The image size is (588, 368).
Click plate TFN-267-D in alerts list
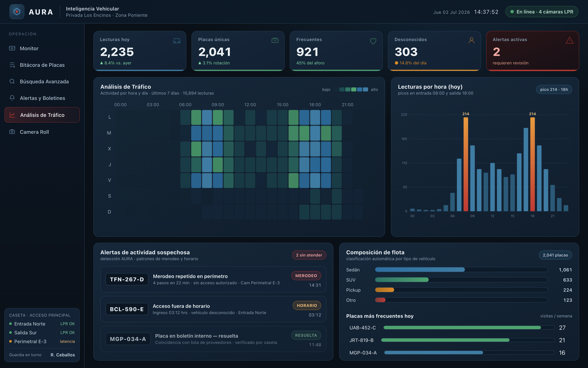(x=127, y=279)
